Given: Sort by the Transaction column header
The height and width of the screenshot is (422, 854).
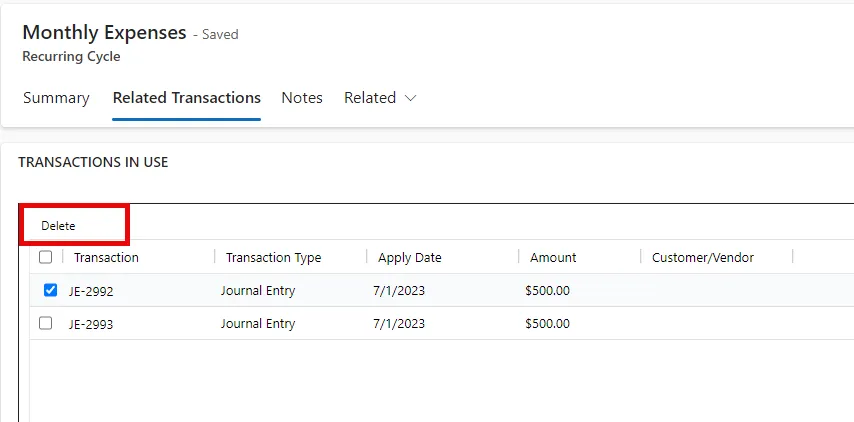Looking at the screenshot, I should point(106,258).
